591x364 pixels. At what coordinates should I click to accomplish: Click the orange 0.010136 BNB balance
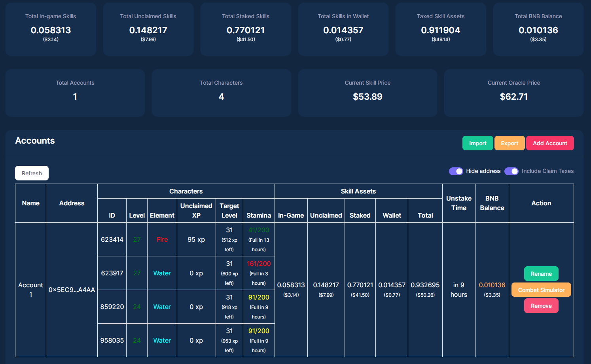point(492,285)
